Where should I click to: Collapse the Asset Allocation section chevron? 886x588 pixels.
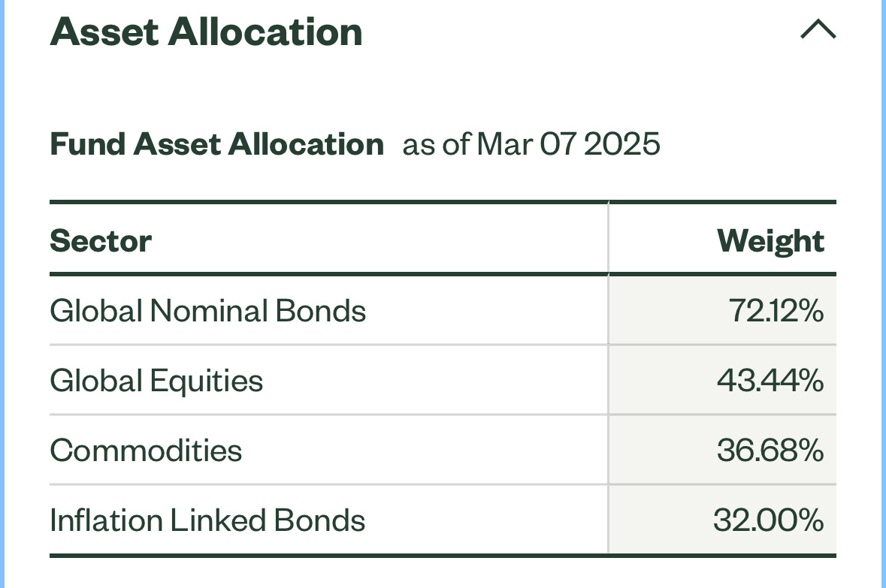point(818,29)
